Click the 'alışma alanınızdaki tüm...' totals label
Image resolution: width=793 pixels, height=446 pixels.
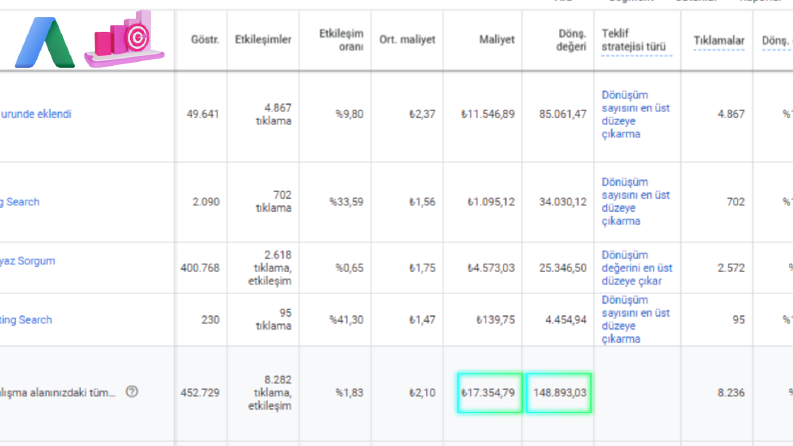pyautogui.click(x=58, y=392)
